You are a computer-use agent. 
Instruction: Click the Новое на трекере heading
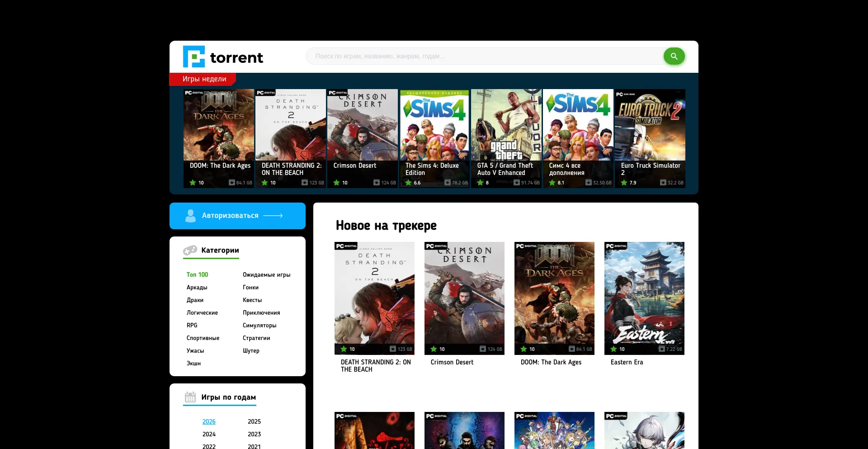click(386, 225)
